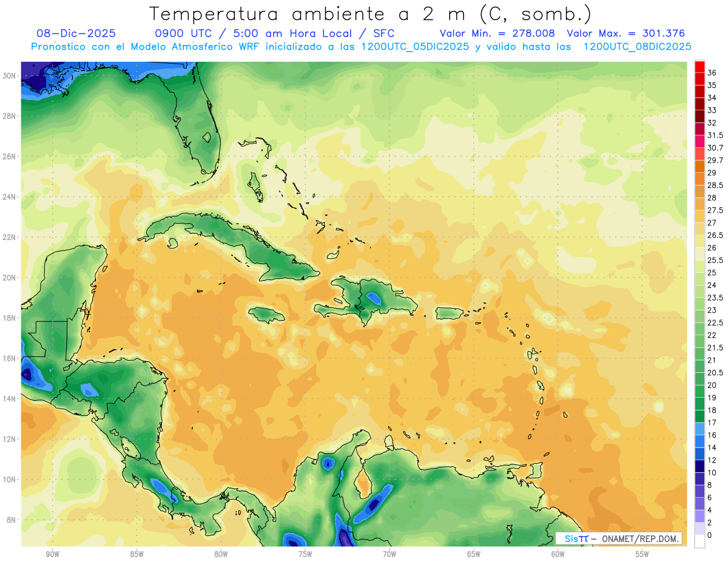Click the "31.5" value on the color scale
Screen dimensions: 728x562
click(x=715, y=135)
